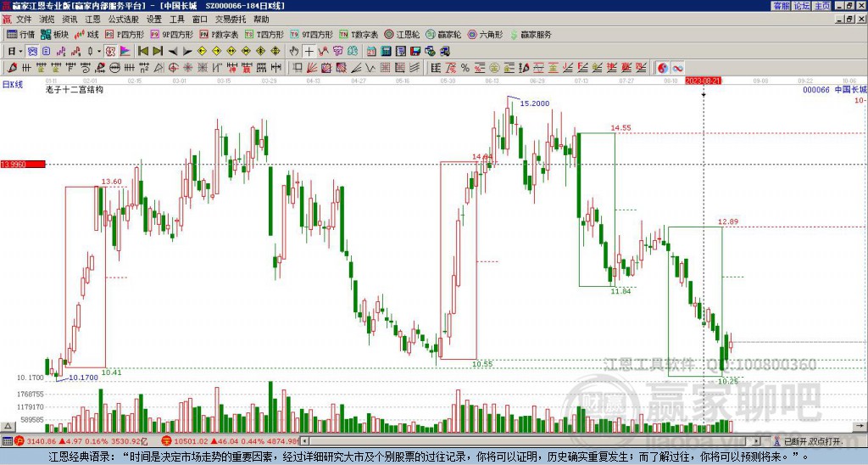Jump to the last bar icon
868x465 pixels.
[158, 51]
